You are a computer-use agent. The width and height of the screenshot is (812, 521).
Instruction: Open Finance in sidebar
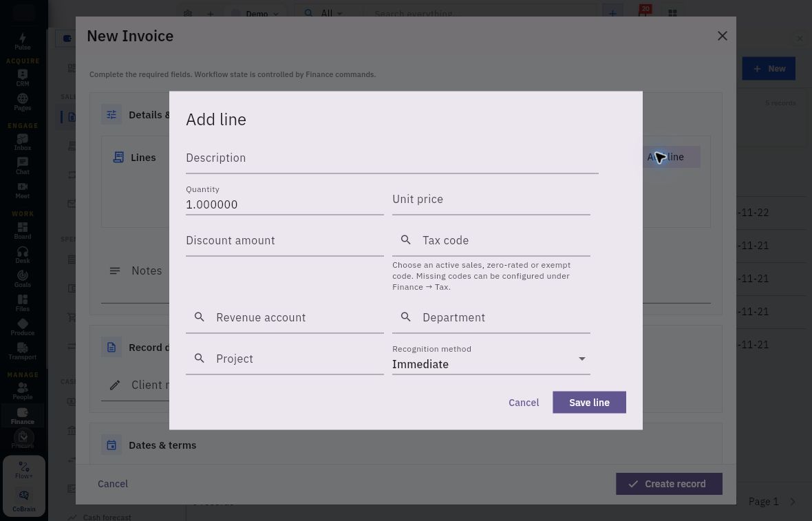(x=22, y=416)
